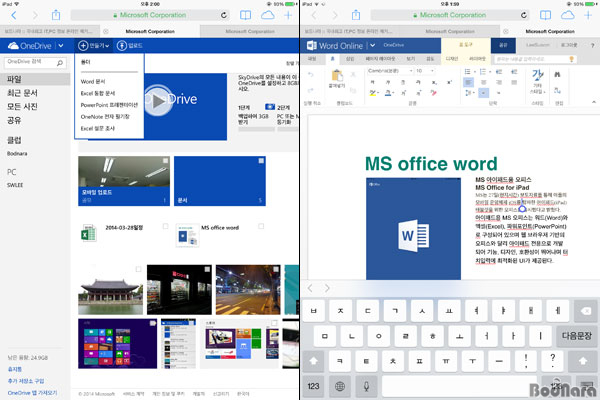The width and height of the screenshot is (600, 400).
Task: Choose PowerPoint presentation from create menu
Action: tap(109, 105)
